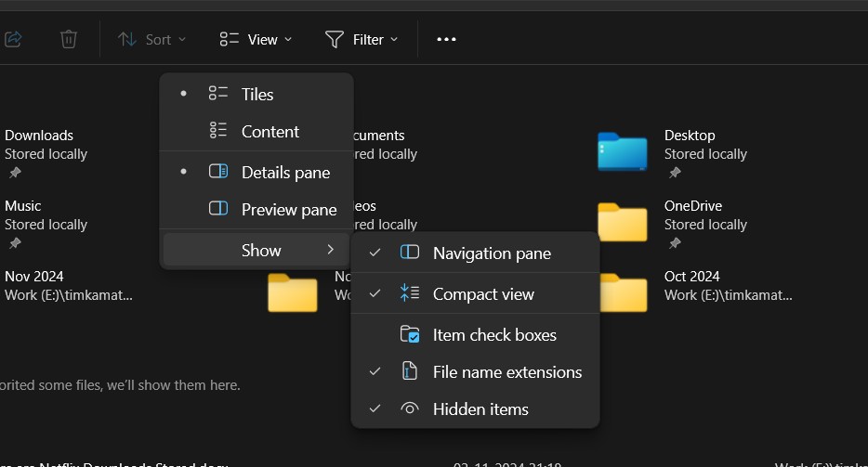Screen dimensions: 868x467
Task: Select the Music folder label
Action: (x=22, y=206)
